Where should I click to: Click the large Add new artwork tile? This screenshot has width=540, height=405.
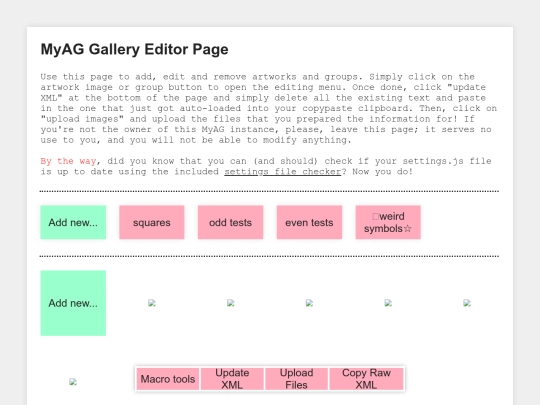[73, 303]
